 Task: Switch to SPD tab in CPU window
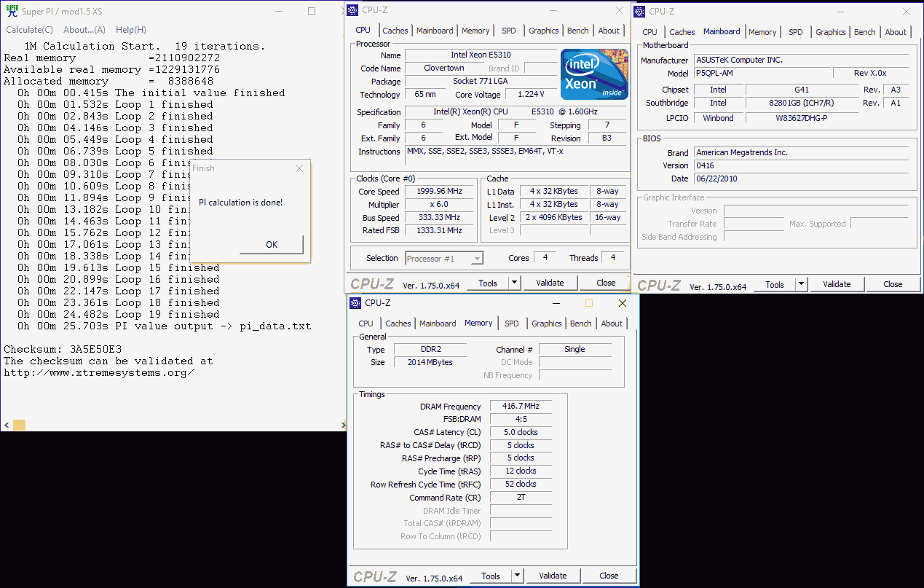coord(508,31)
